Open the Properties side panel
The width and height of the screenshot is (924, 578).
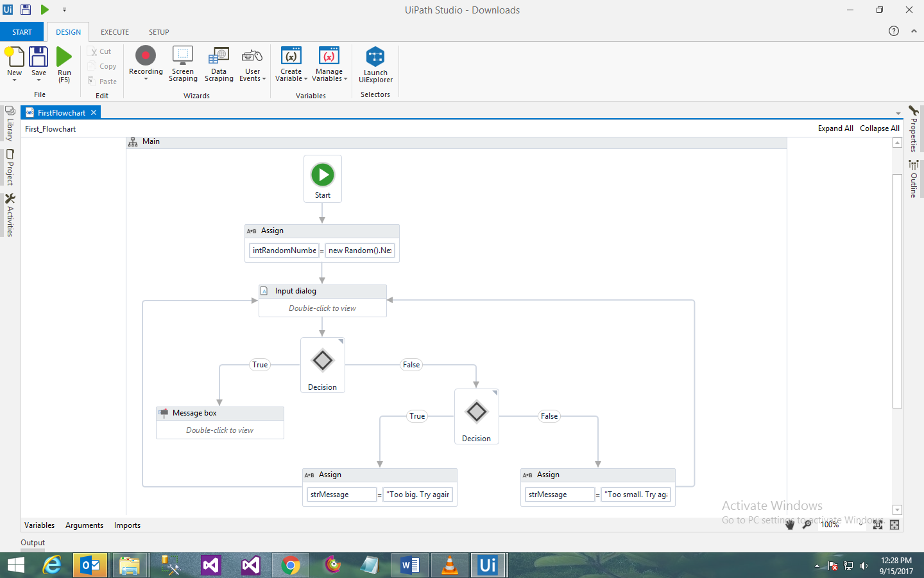tap(914, 128)
